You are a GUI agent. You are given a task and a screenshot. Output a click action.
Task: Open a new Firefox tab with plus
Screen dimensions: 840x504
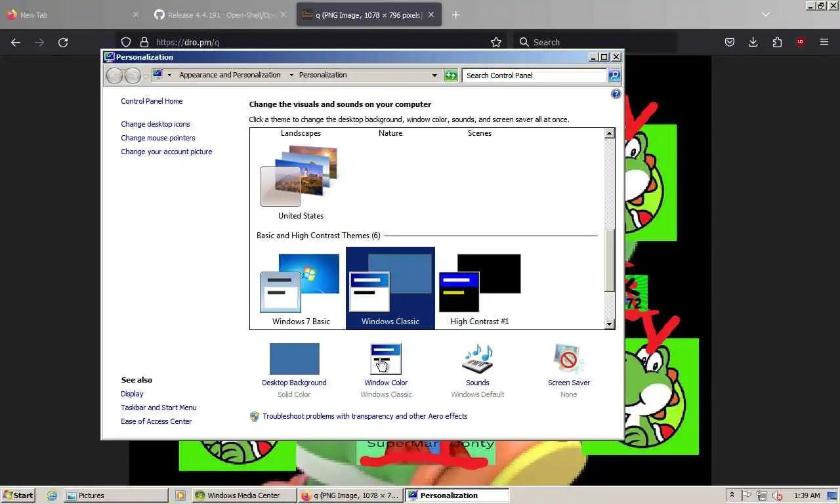click(x=455, y=14)
